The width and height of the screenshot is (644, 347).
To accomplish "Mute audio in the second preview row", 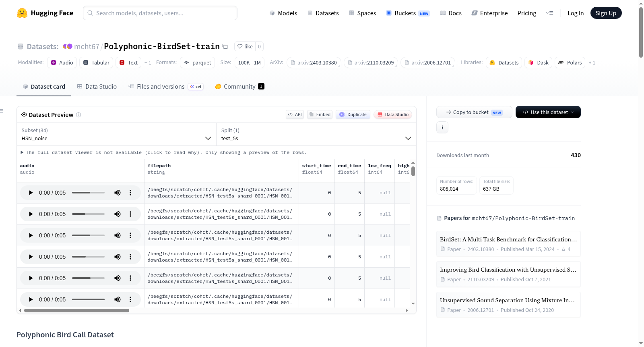I will click(x=118, y=214).
